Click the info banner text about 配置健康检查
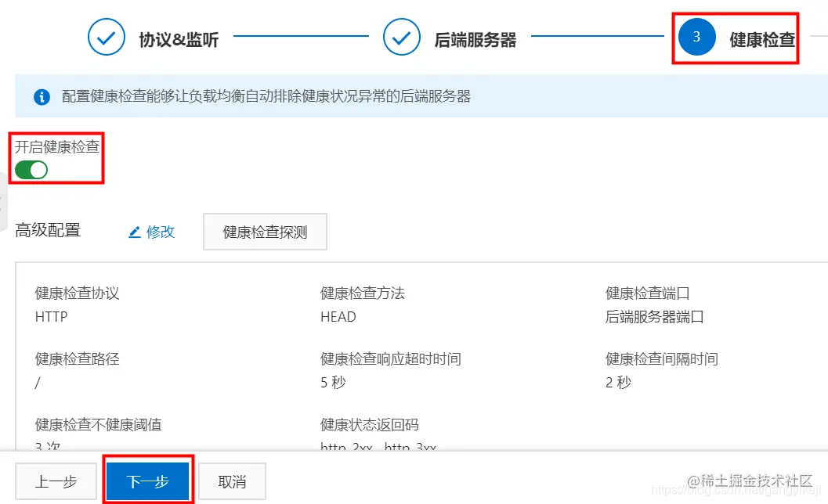The image size is (828, 504). click(266, 96)
